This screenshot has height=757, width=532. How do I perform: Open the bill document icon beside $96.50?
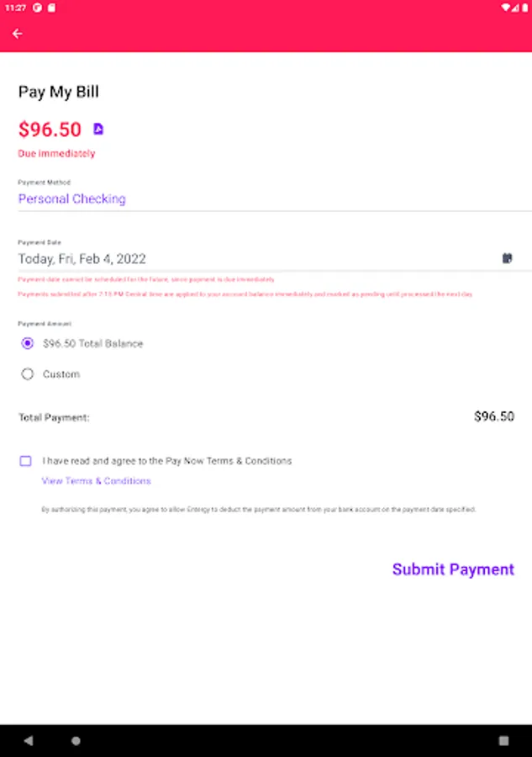(x=98, y=129)
